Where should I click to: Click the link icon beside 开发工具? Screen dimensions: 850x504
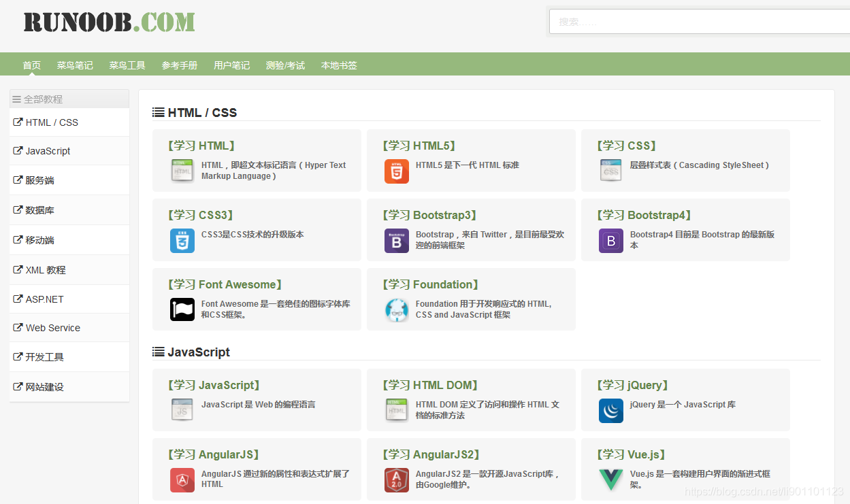point(18,357)
